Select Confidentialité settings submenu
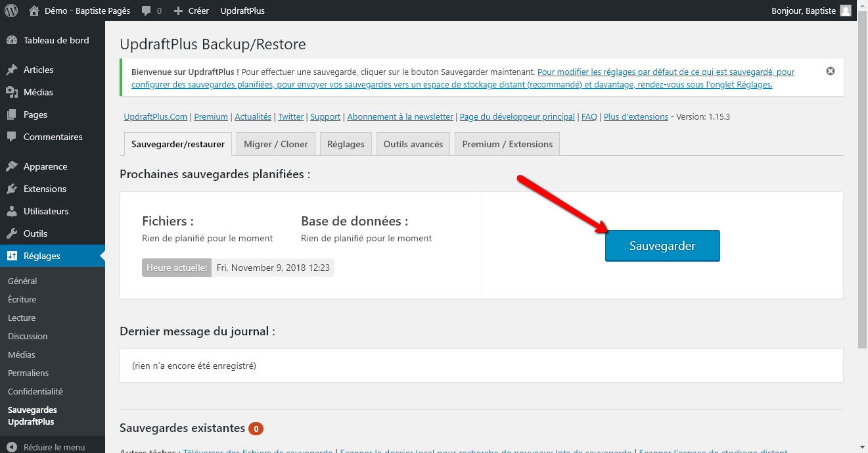The width and height of the screenshot is (868, 453). tap(35, 391)
